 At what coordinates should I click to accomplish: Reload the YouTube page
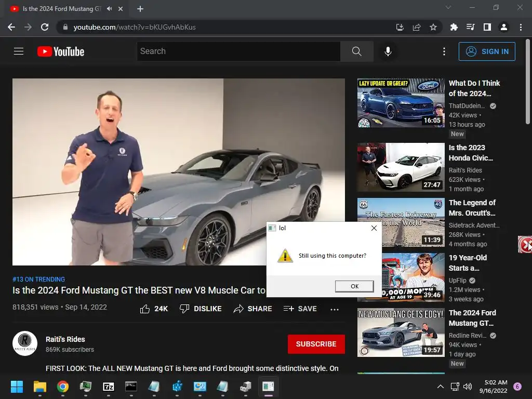[x=45, y=27]
